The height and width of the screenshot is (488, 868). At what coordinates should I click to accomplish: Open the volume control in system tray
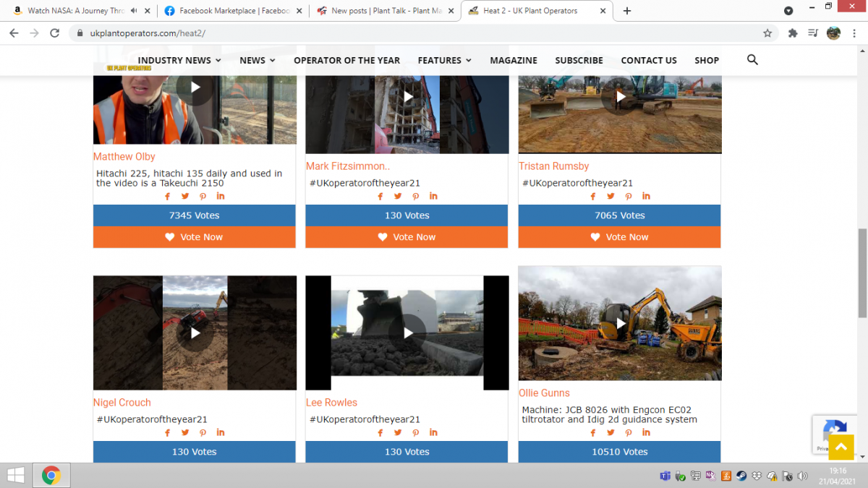pos(802,476)
